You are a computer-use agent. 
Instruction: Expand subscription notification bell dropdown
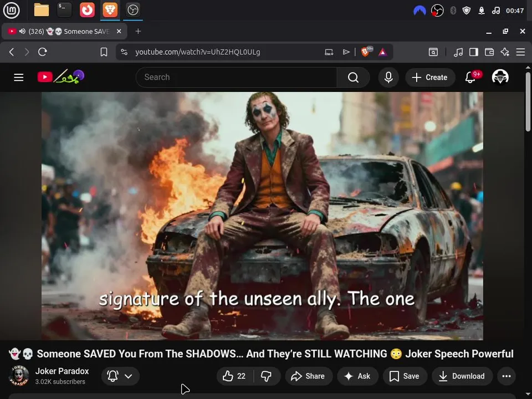tap(120, 376)
